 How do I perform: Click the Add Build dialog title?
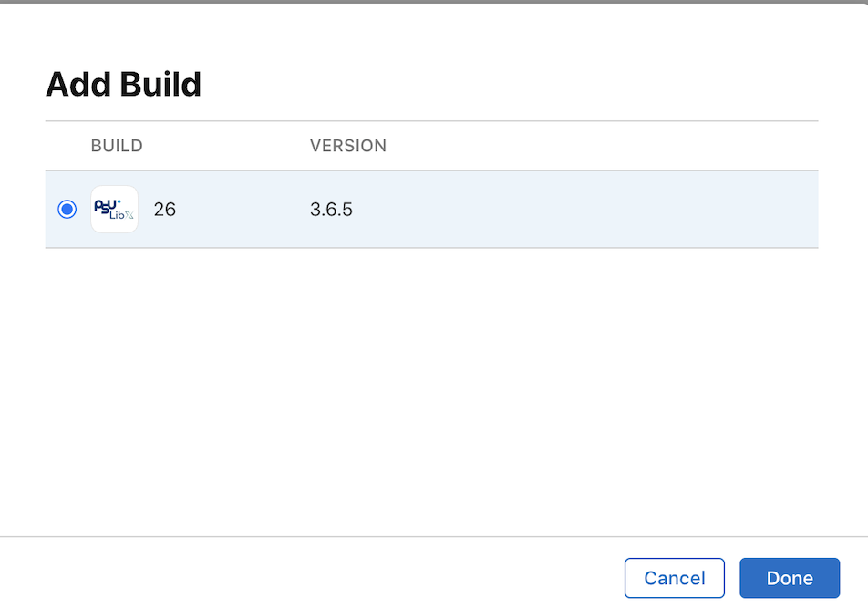[x=123, y=83]
